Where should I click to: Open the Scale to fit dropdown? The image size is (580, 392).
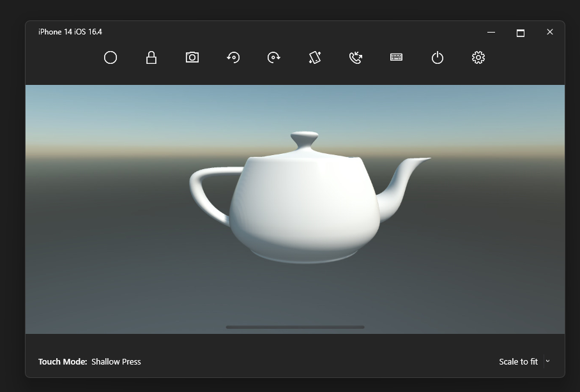[518, 362]
